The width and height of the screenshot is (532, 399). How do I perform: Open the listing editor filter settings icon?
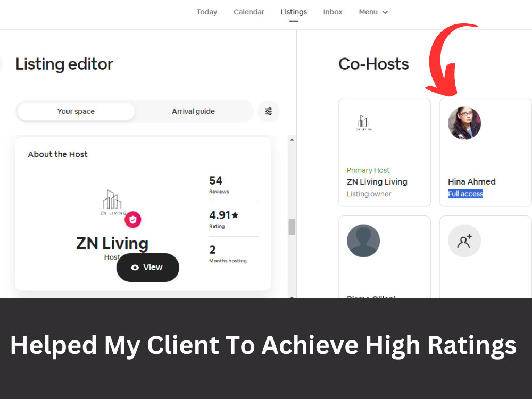tap(268, 111)
